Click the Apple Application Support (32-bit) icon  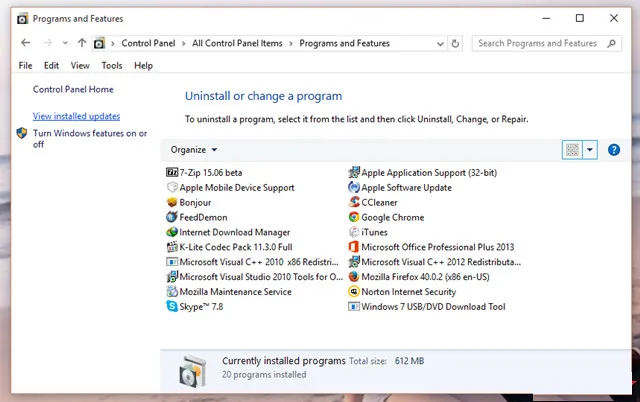tap(353, 173)
